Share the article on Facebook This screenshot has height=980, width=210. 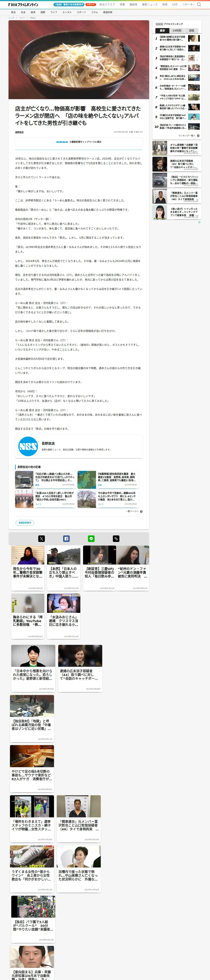coord(66,538)
